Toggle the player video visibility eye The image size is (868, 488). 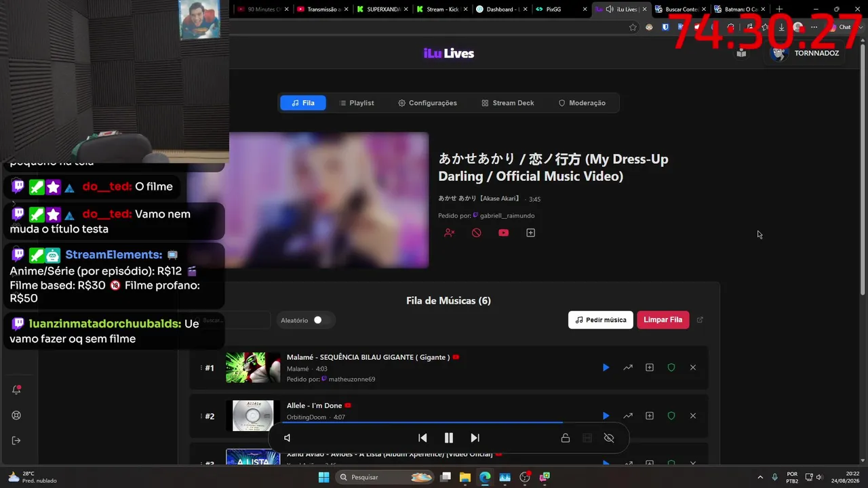point(609,438)
